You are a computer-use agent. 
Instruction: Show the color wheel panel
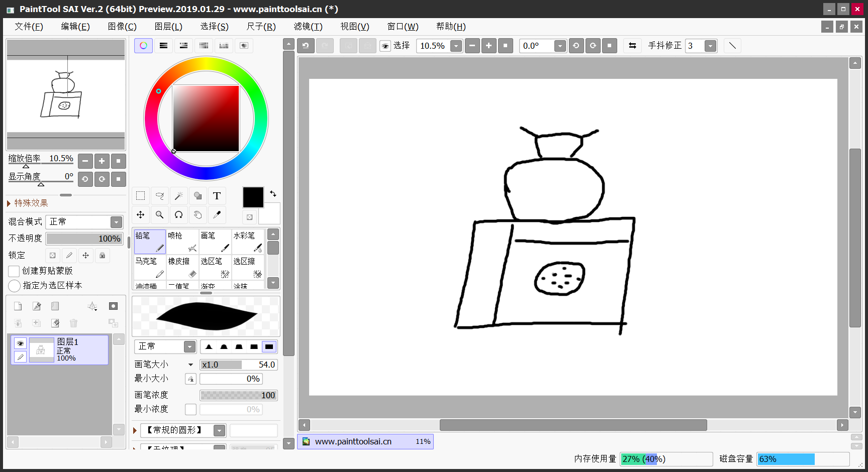pos(143,46)
